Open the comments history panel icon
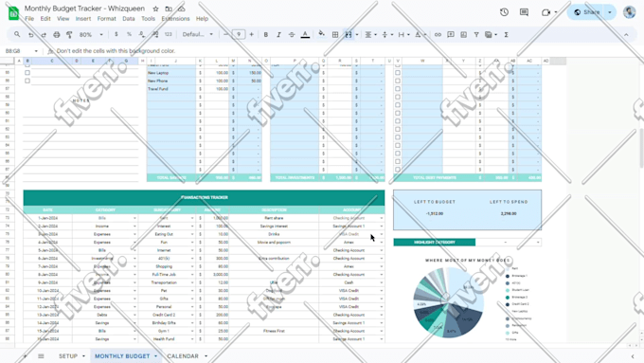The width and height of the screenshot is (644, 363). pos(524,12)
